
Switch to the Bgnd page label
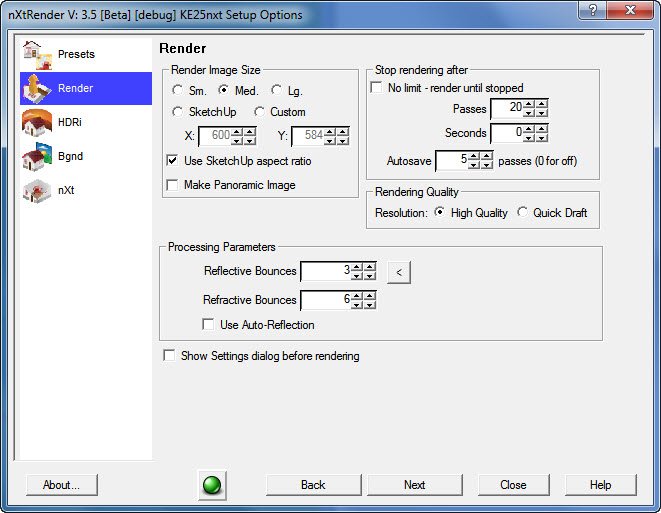pos(70,156)
